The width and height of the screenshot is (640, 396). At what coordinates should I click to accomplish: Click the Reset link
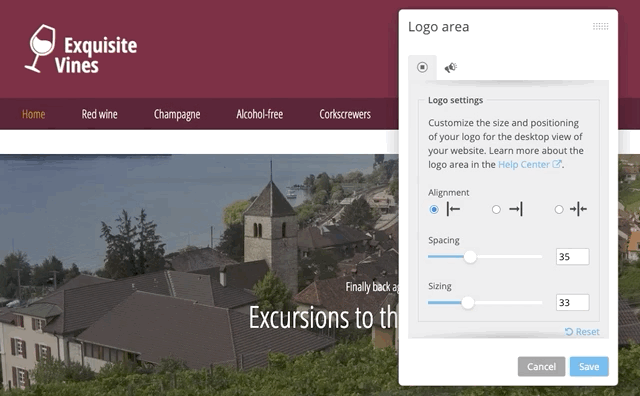582,331
